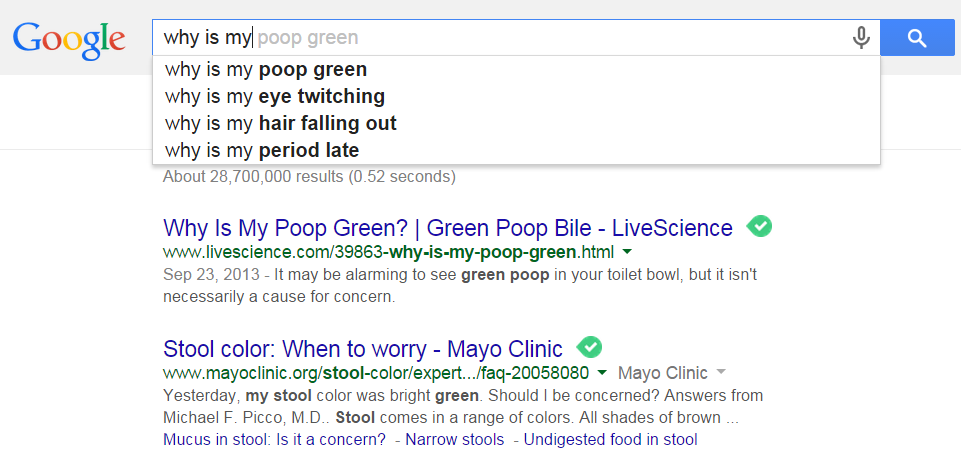961x465 pixels.
Task: Click the green checkmark beside the Mayo Clinic result
Action: pos(590,348)
